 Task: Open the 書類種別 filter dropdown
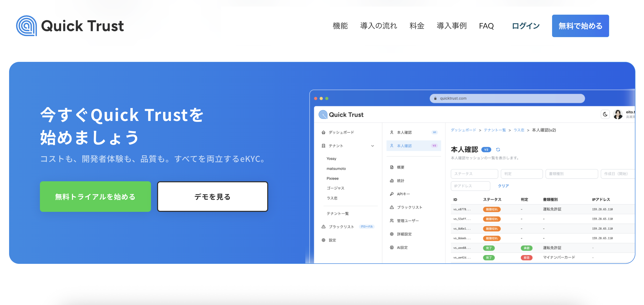572,174
